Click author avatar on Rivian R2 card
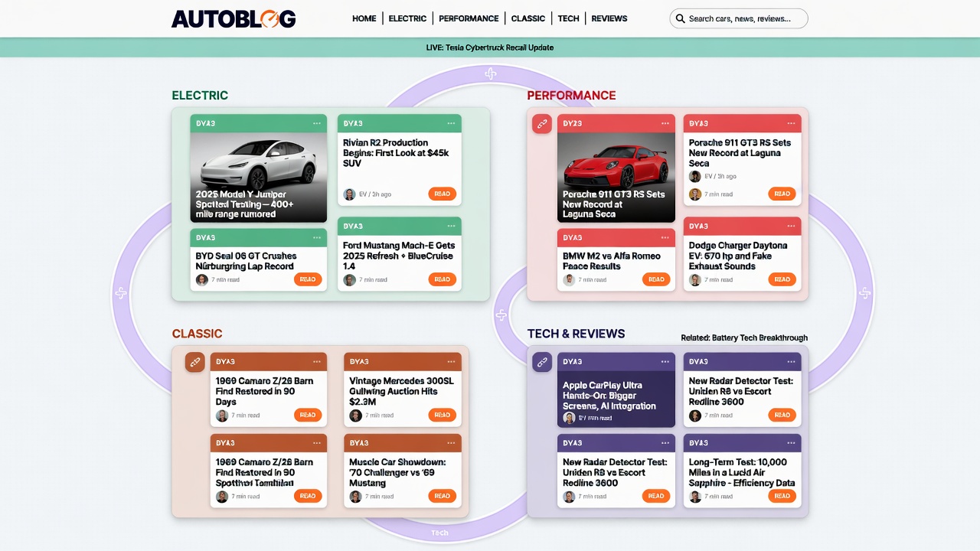980x551 pixels. click(350, 194)
